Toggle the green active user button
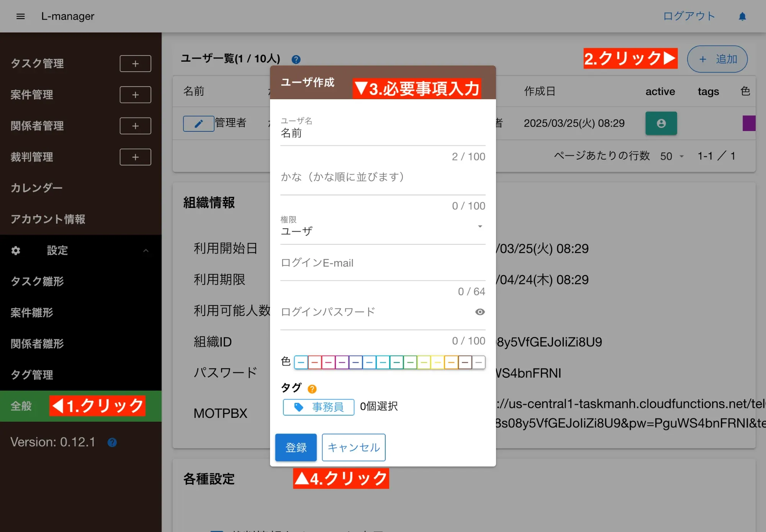The width and height of the screenshot is (766, 532). pos(661,123)
